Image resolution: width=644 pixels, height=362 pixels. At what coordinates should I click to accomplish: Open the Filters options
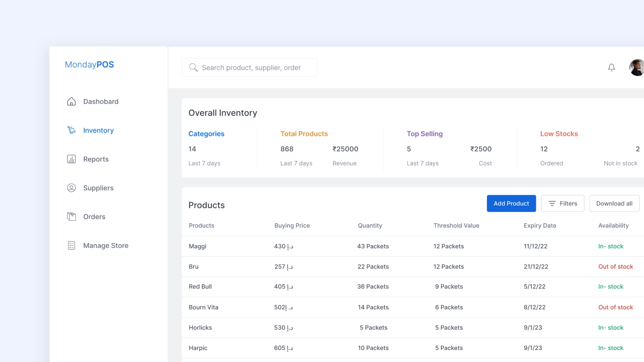[x=562, y=203]
